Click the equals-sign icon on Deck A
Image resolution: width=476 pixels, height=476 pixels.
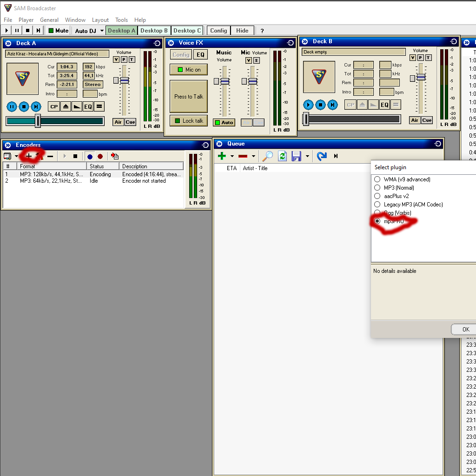tap(99, 106)
